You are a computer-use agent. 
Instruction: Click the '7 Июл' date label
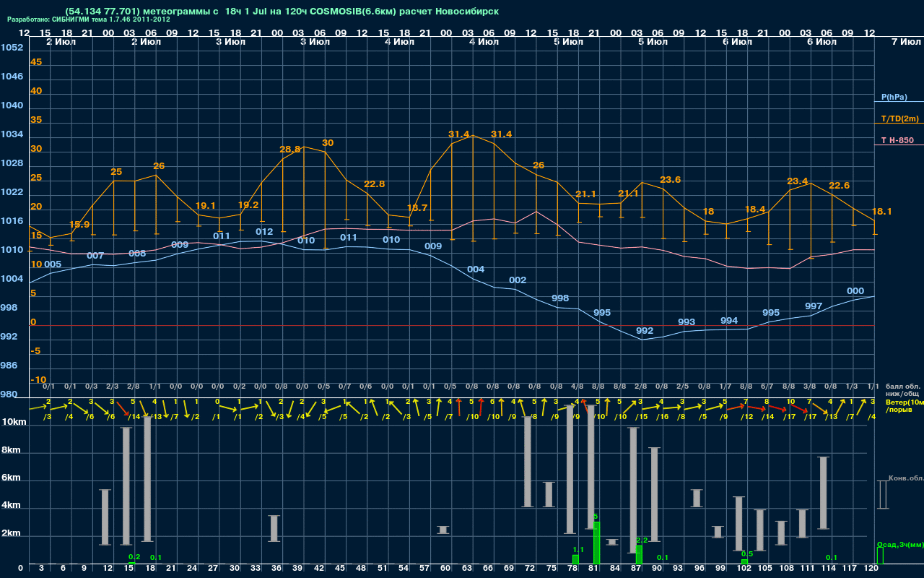(905, 42)
